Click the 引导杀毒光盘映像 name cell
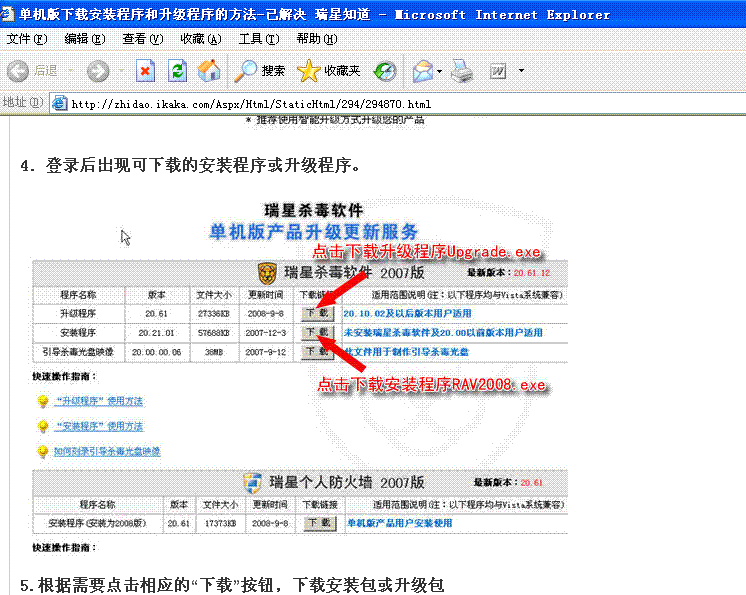This screenshot has width=746, height=595. tap(79, 352)
